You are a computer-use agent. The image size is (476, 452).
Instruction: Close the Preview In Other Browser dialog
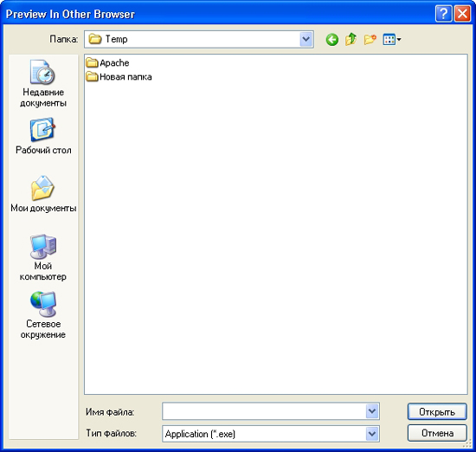(x=462, y=14)
